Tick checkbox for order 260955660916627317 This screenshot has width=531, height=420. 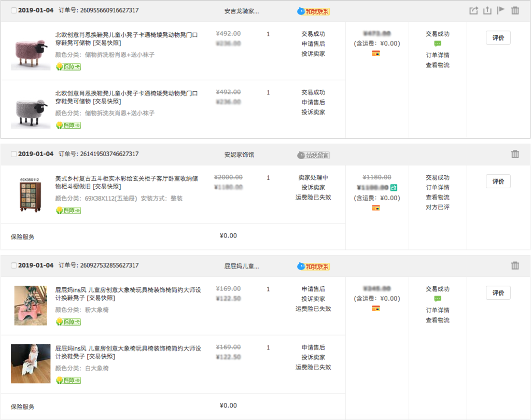click(13, 11)
